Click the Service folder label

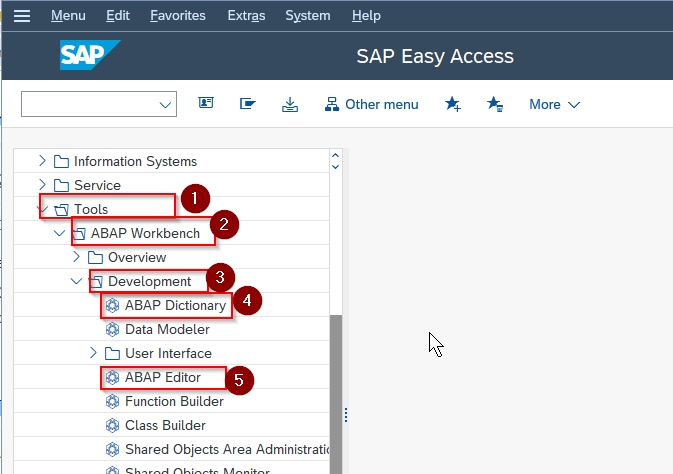tap(97, 185)
